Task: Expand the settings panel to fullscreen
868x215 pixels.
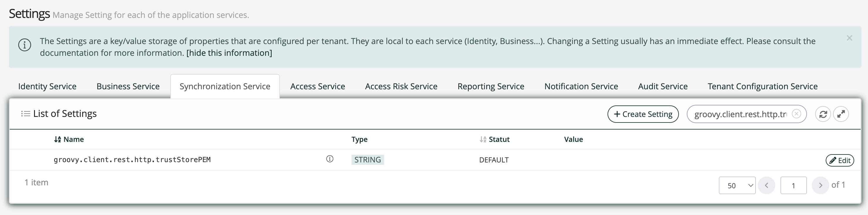Action: tap(841, 114)
